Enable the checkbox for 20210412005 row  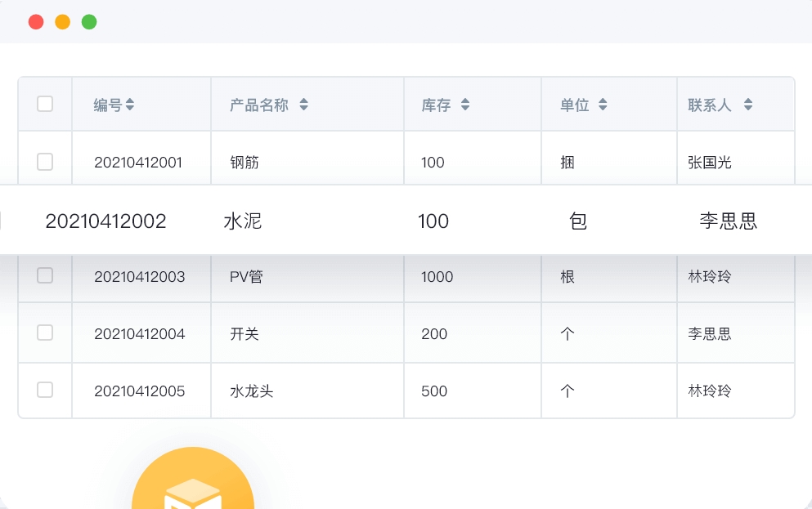(45, 390)
